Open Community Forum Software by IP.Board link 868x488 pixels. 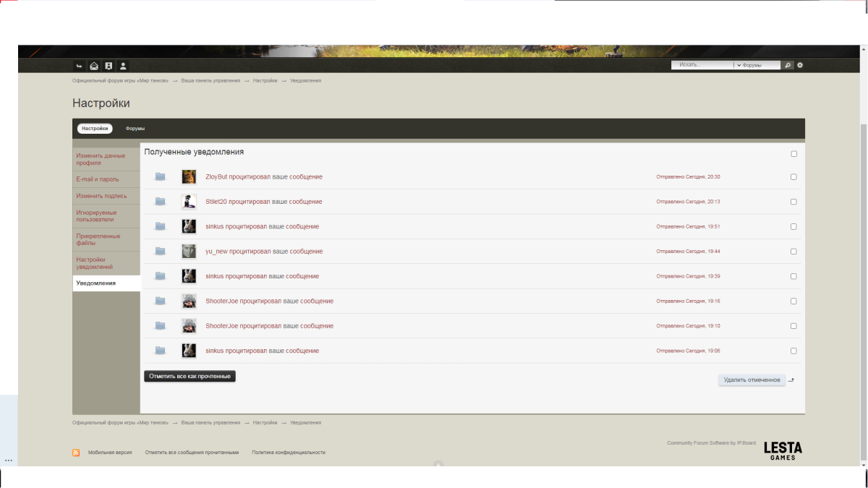pos(711,443)
